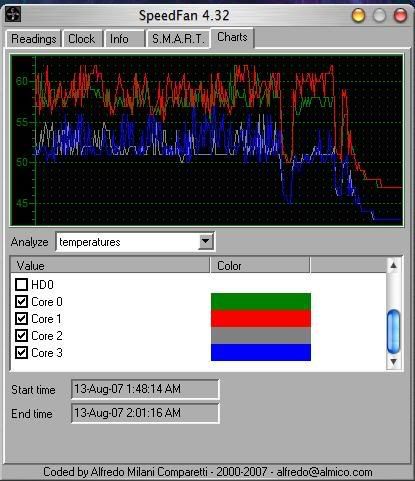Pick the blue Core 3 color swatch
This screenshot has height=481, width=415.
261,352
